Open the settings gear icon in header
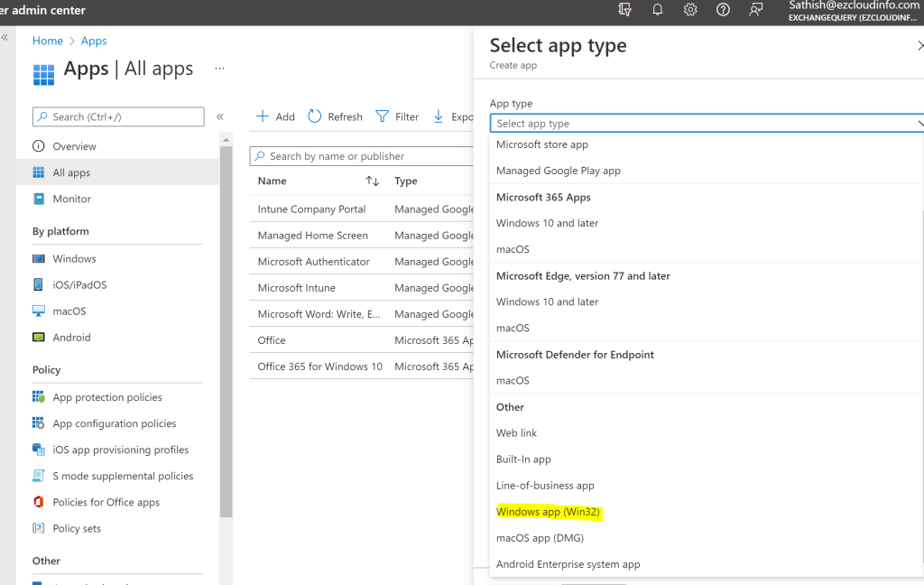 pos(690,10)
